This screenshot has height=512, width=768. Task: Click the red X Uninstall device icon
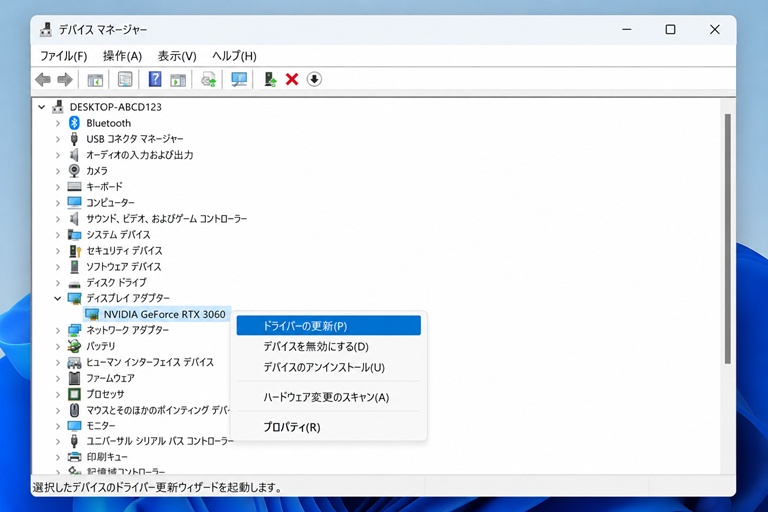click(292, 79)
